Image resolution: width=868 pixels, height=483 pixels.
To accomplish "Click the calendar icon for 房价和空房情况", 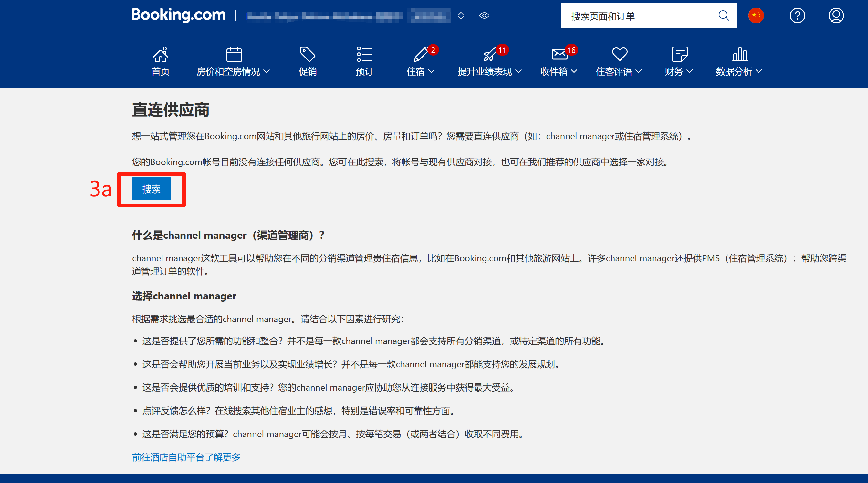I will coord(234,54).
